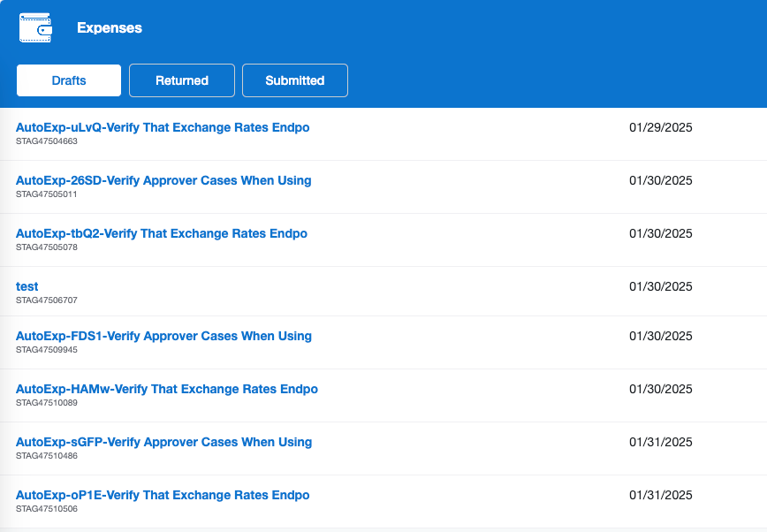Open AutoExp-oP1E exchange rates expense draft
The height and width of the screenshot is (532, 767).
(163, 495)
